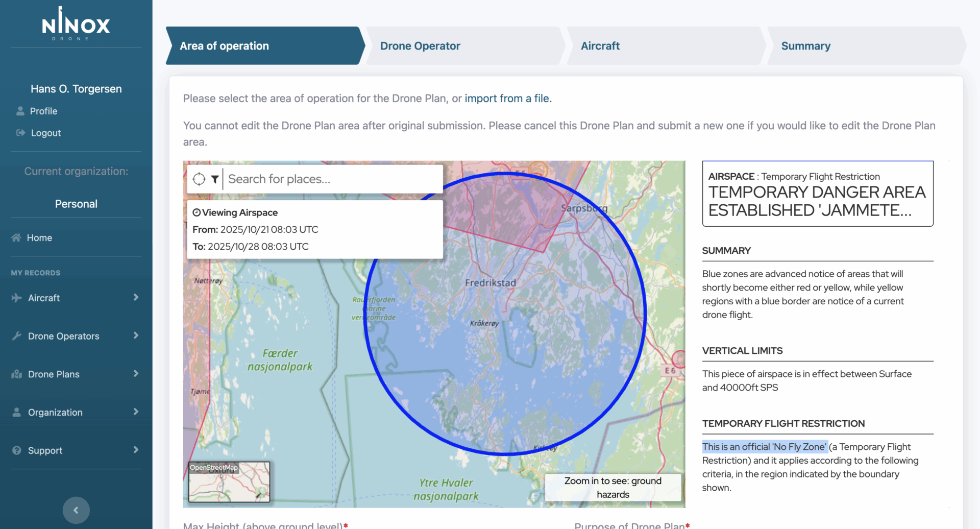This screenshot has width=980, height=529.
Task: Click the wrench icon beside Drone Operators
Action: pos(17,336)
